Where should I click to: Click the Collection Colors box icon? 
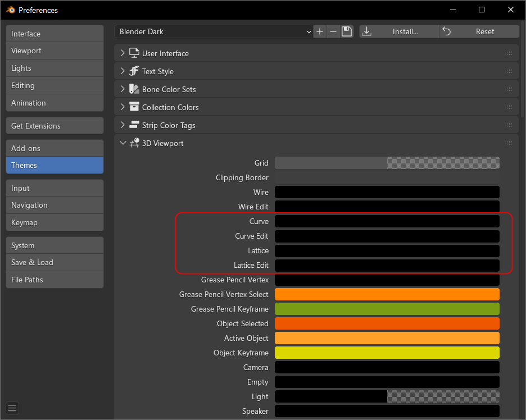(134, 107)
